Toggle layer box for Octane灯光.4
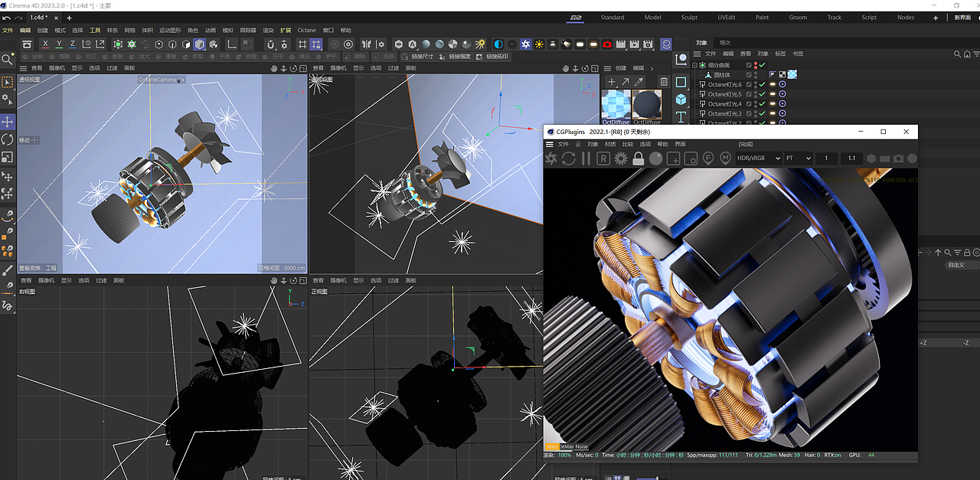 pyautogui.click(x=749, y=103)
